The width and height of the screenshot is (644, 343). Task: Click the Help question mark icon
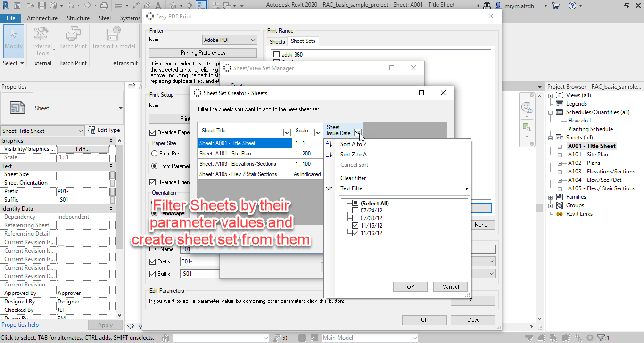[x=572, y=6]
